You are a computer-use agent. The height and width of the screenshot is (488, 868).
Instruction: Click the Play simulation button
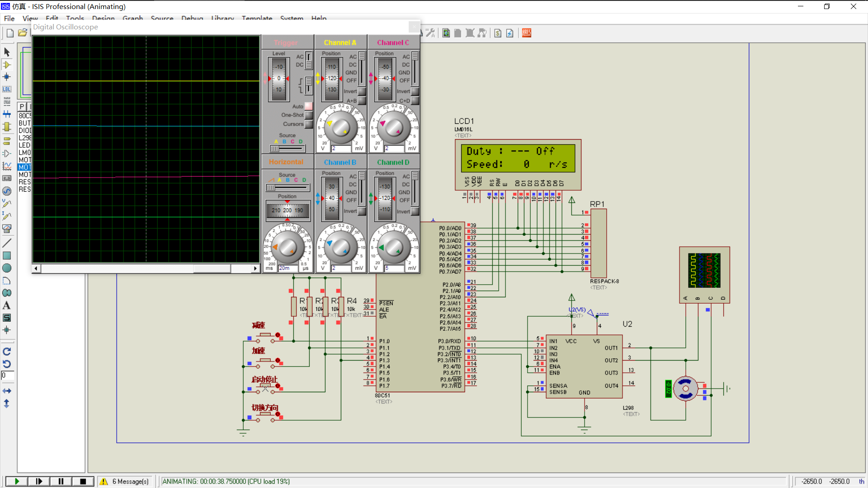17,481
